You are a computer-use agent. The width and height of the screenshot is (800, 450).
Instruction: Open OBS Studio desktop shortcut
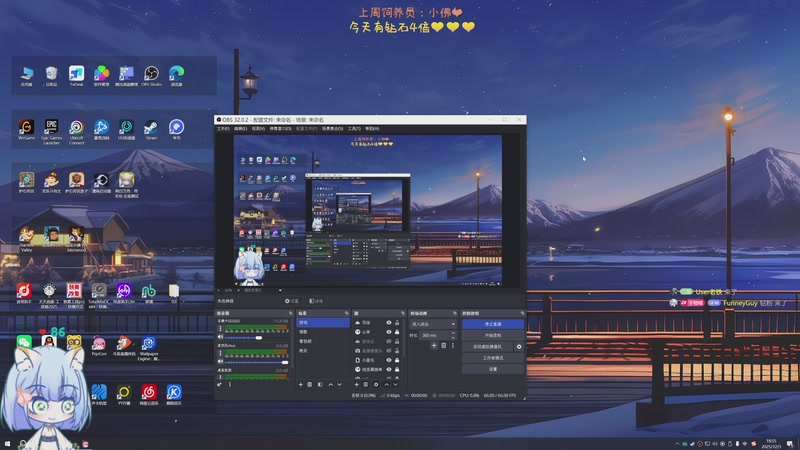click(152, 76)
